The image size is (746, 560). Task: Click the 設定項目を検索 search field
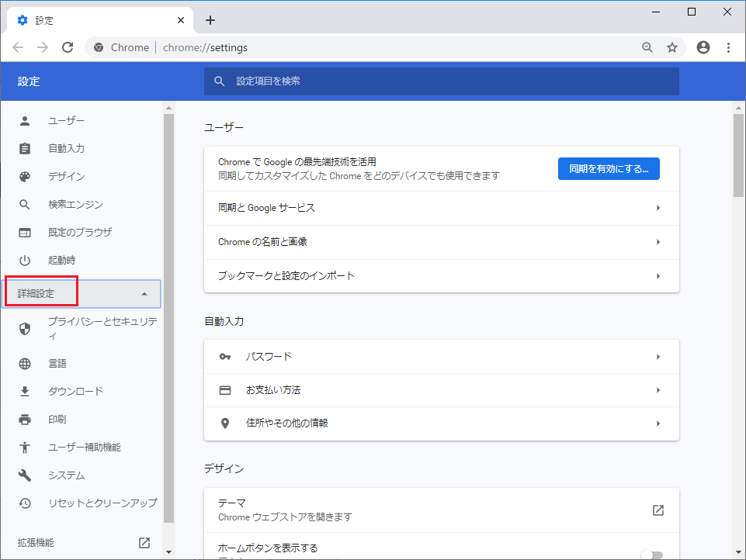coord(441,81)
